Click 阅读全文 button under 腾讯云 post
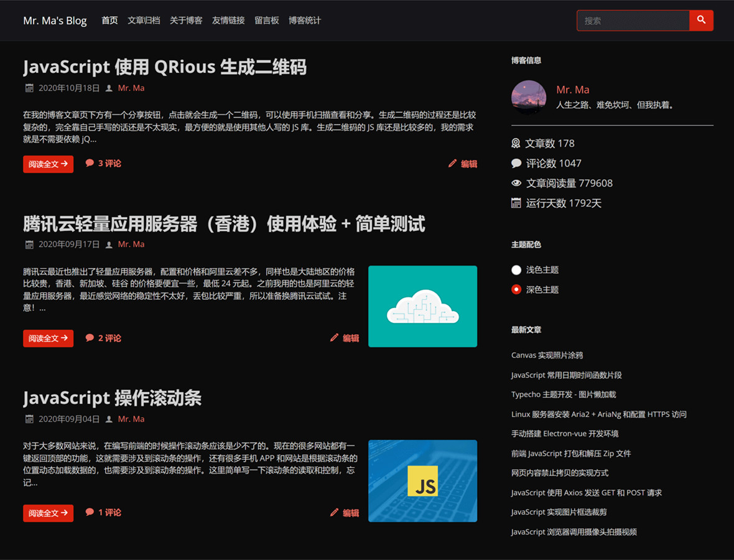 [49, 338]
